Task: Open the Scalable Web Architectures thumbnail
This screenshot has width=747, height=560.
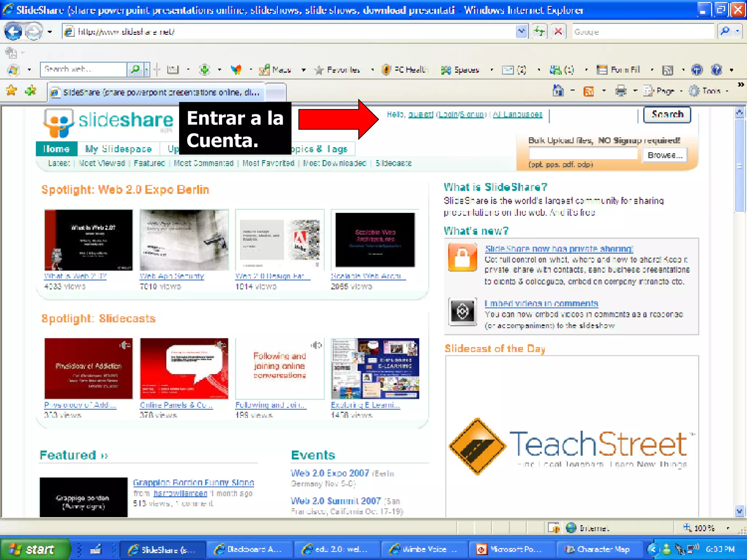Action: tap(375, 240)
